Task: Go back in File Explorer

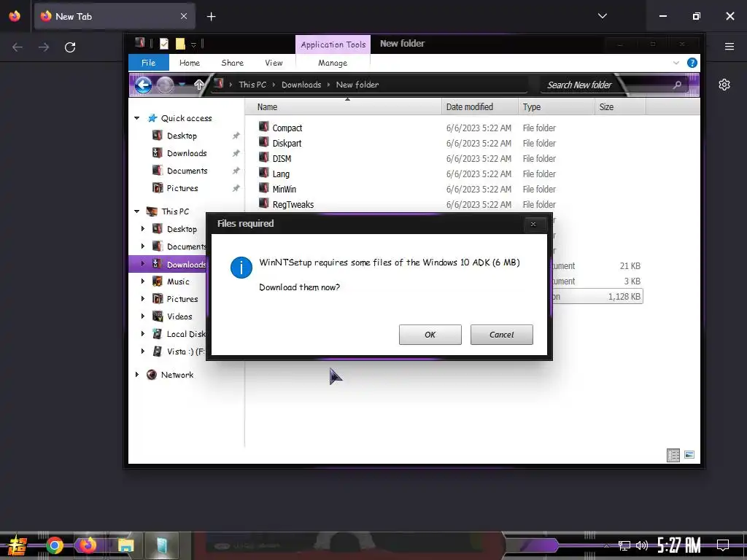Action: (143, 85)
